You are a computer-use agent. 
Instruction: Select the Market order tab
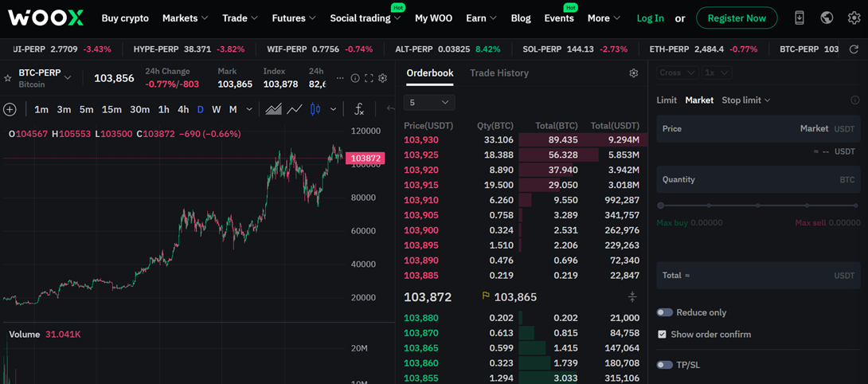click(699, 100)
